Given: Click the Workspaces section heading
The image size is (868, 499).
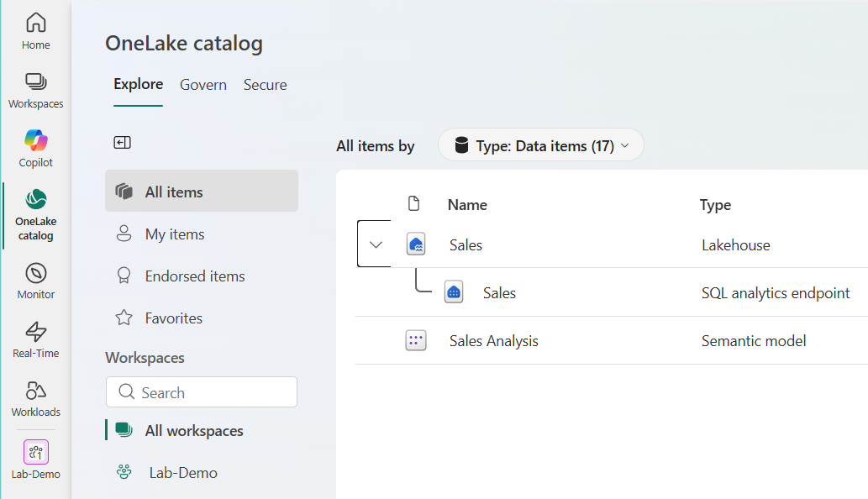Looking at the screenshot, I should 145,358.
